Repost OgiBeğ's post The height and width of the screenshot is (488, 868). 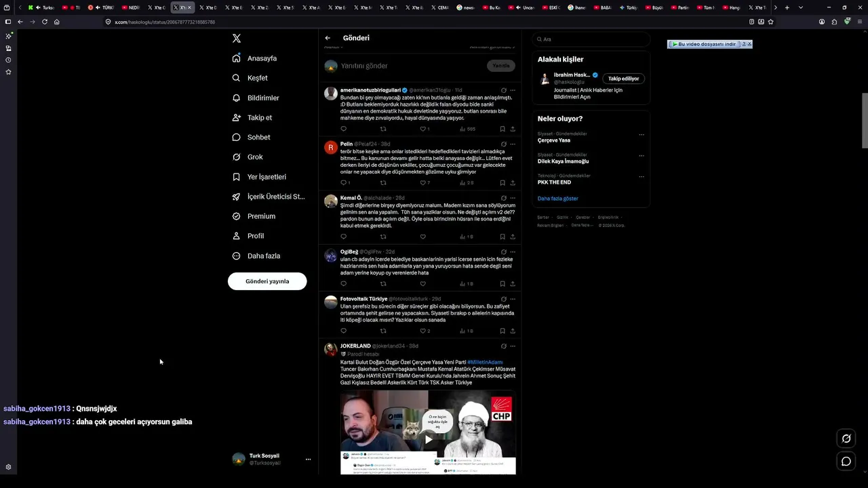[383, 284]
